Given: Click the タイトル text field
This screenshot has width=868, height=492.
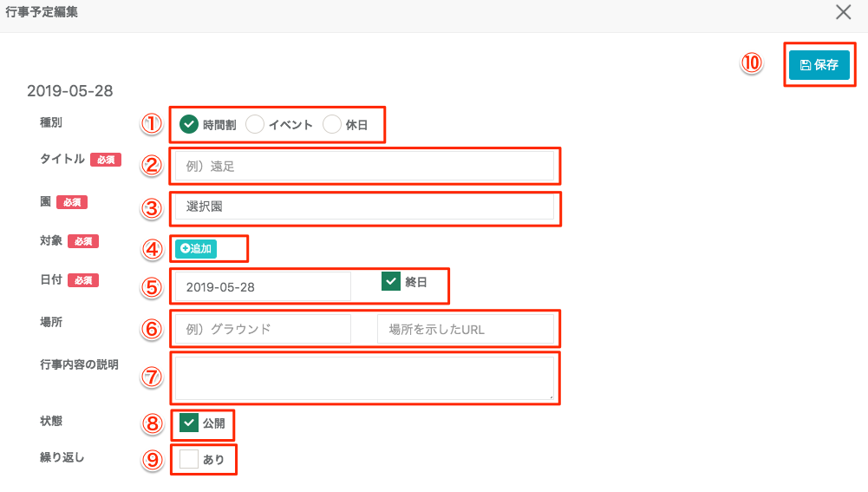Looking at the screenshot, I should tap(364, 166).
